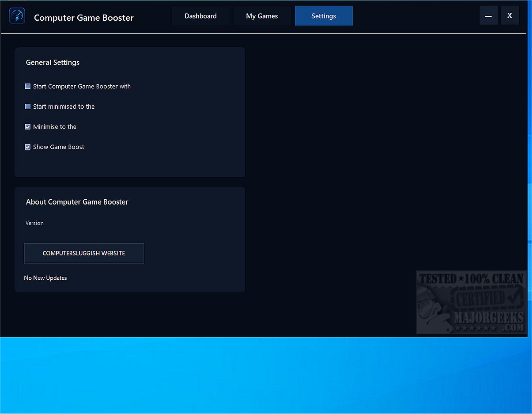
Task: Click the Computer Game Booster title text
Action: click(x=84, y=18)
